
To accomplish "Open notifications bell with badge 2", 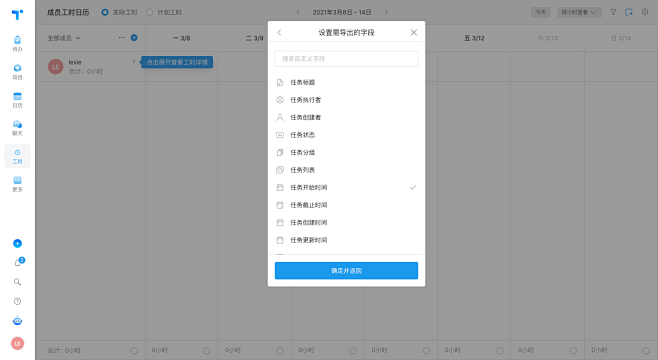I will click(x=18, y=262).
